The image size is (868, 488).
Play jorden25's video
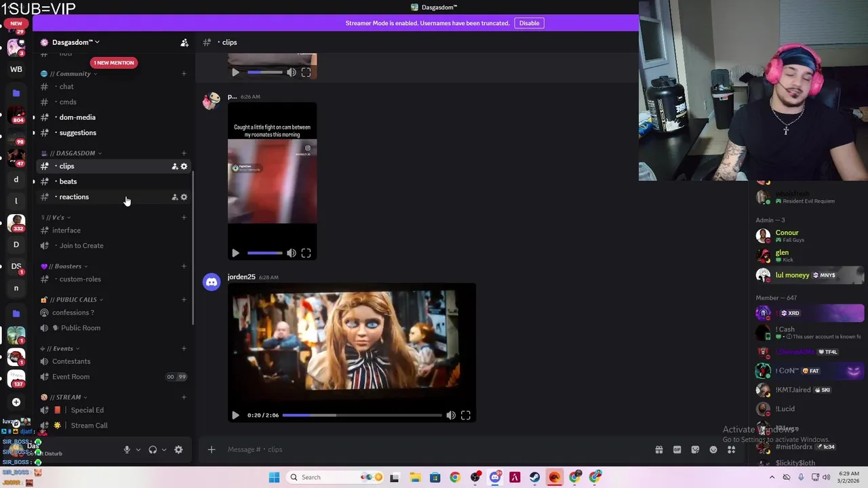coord(235,415)
